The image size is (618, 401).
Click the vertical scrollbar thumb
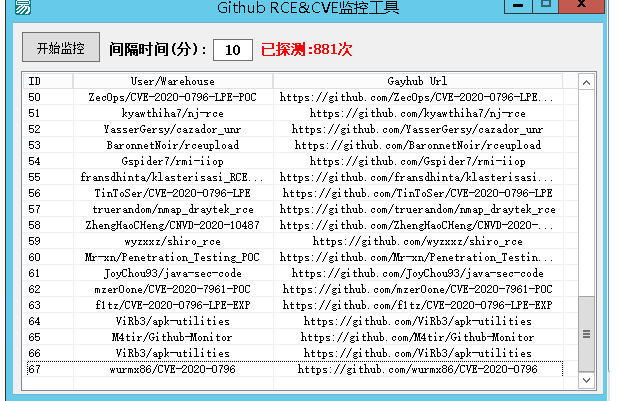click(x=586, y=334)
